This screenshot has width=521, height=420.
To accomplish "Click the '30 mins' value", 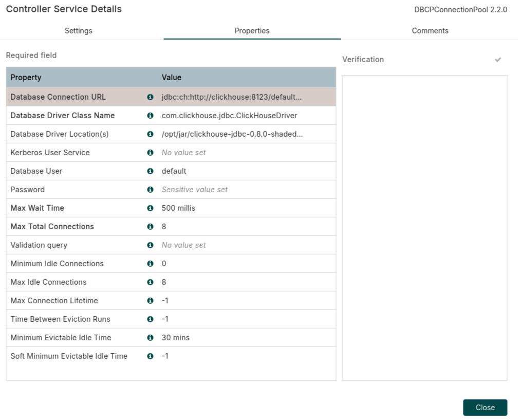I will tap(175, 338).
